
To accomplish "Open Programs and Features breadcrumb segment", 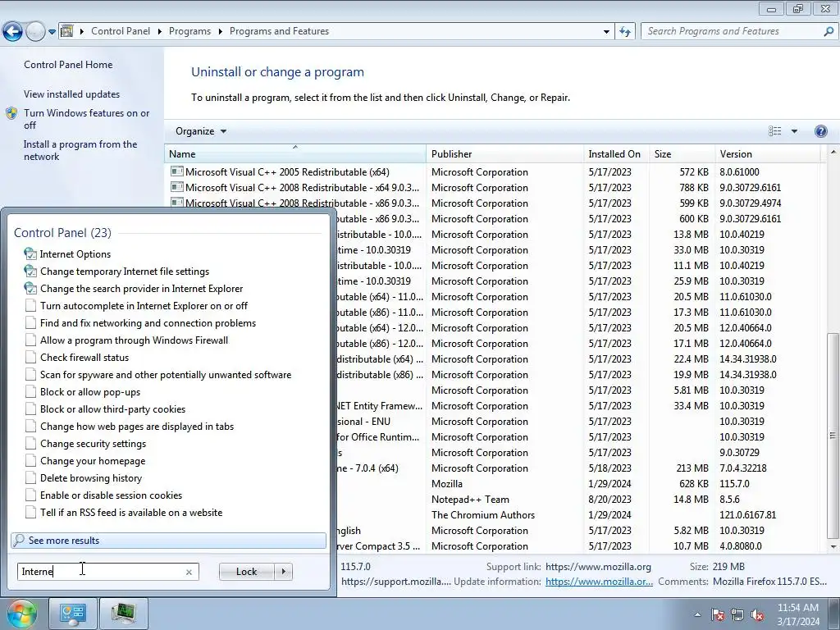I will 279,31.
